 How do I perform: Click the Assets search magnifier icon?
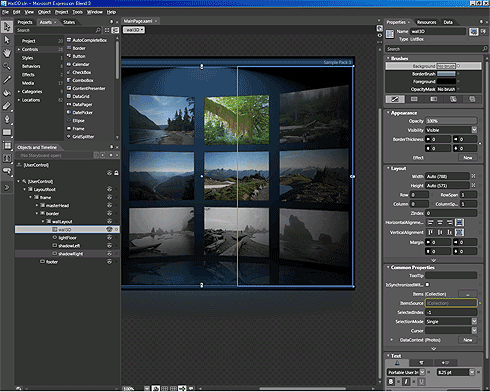[98, 30]
